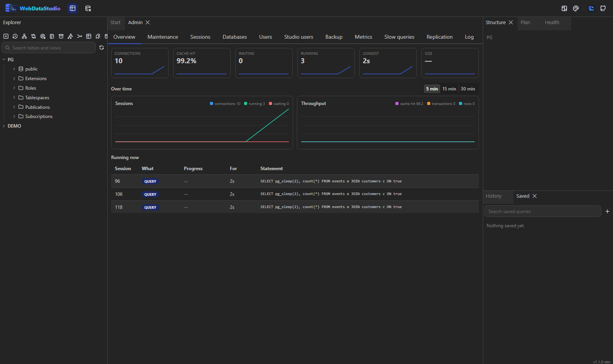
Task: Close the Admin tab
Action: (x=148, y=23)
